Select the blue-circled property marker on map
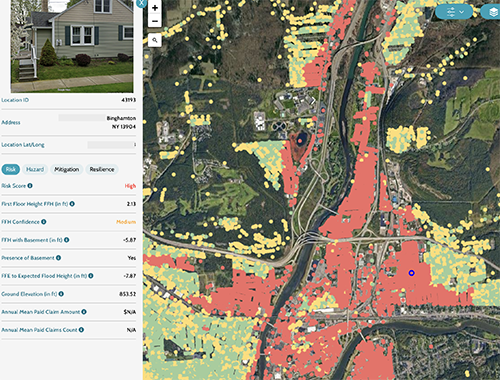This screenshot has width=500, height=380. (412, 273)
